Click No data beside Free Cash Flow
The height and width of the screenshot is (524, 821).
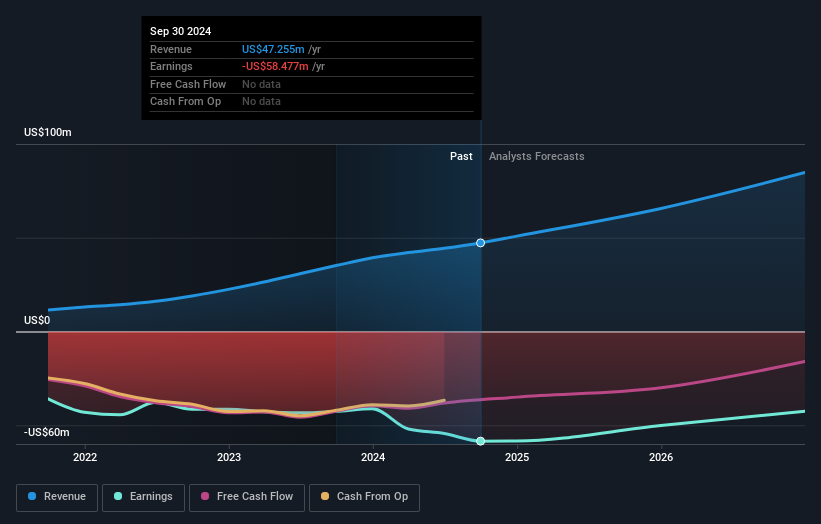coord(261,84)
